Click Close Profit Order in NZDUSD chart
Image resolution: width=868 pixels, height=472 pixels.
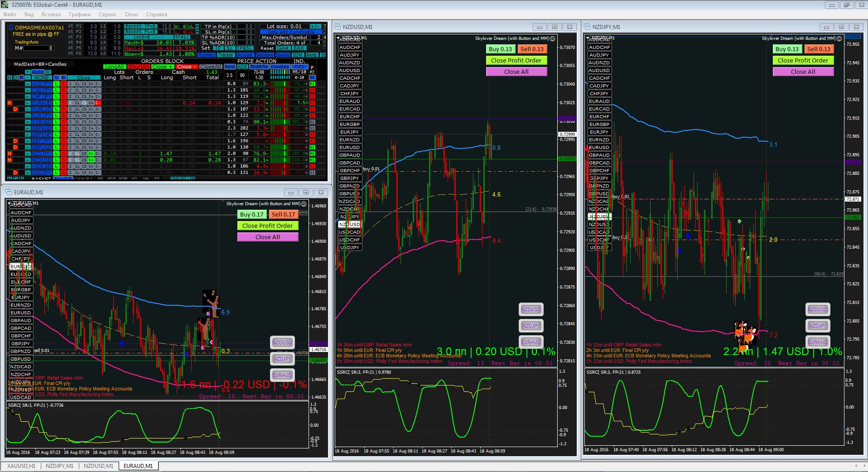click(516, 60)
